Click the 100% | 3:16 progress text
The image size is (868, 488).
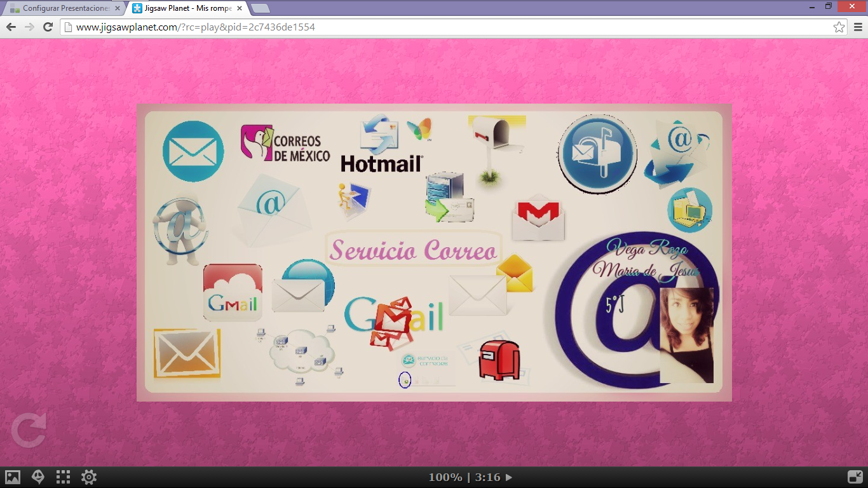coord(465,477)
